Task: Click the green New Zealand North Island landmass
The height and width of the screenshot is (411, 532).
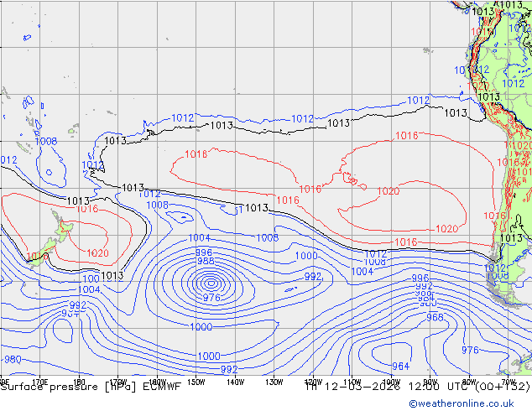Action: [63, 226]
